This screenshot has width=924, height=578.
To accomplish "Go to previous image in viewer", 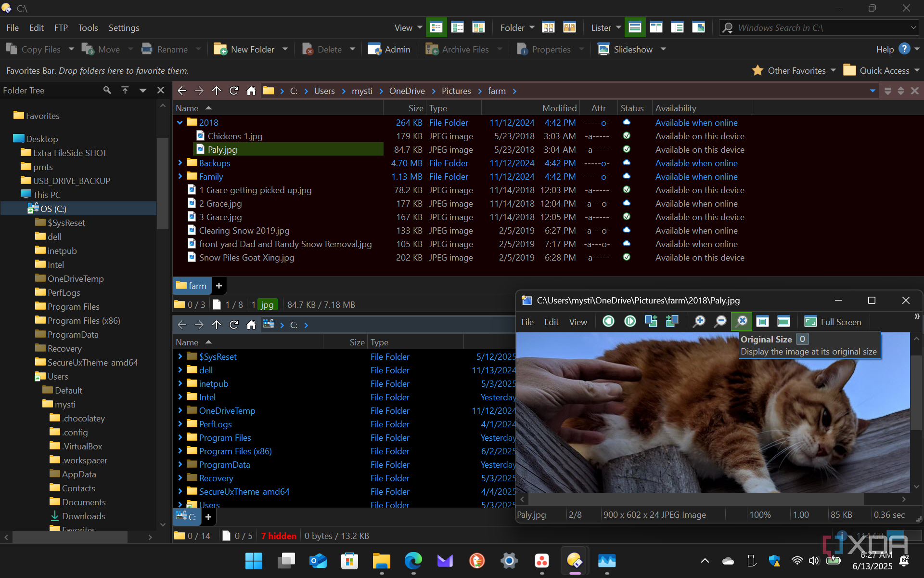I will click(608, 321).
